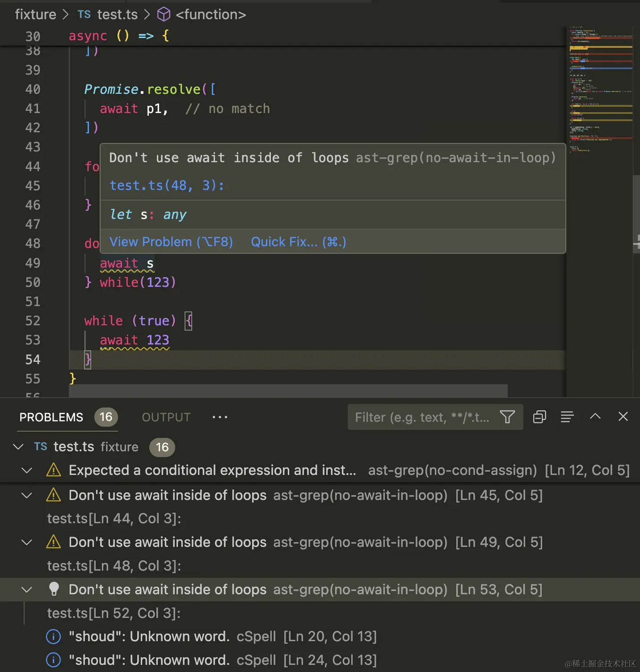Click warning icon for Ln 49 problem

click(54, 542)
